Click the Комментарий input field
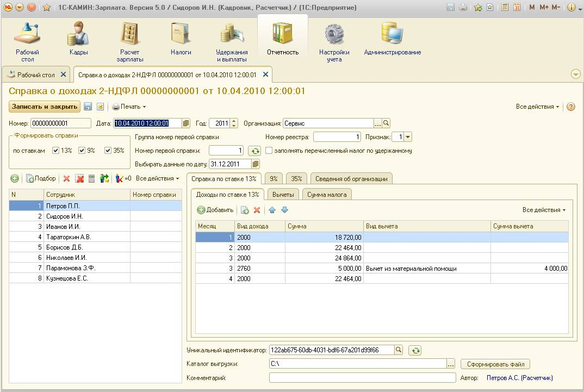584x392 pixels. tap(362, 378)
